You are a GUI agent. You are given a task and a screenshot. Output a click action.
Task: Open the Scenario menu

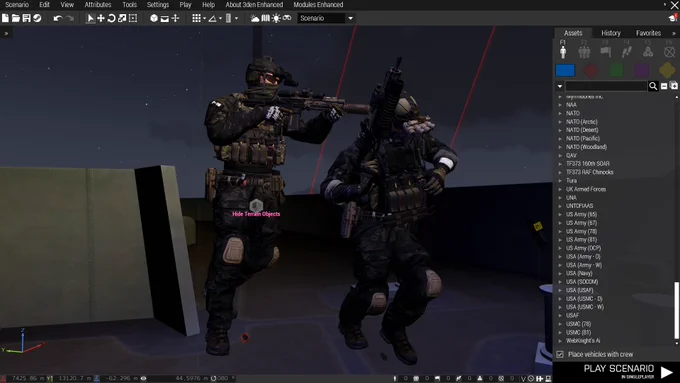[17, 5]
